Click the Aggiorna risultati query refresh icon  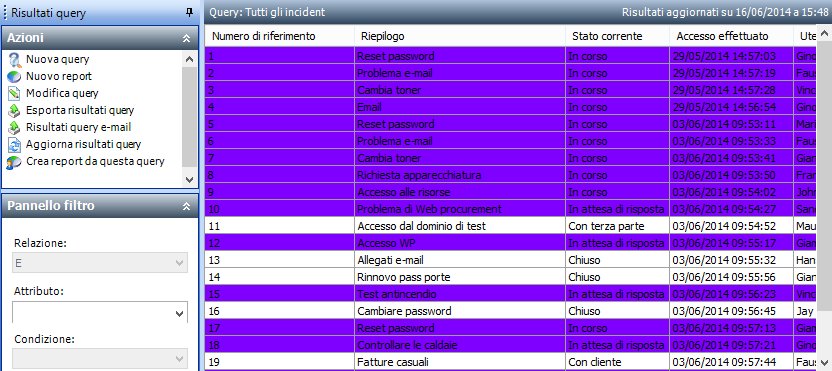tap(14, 144)
